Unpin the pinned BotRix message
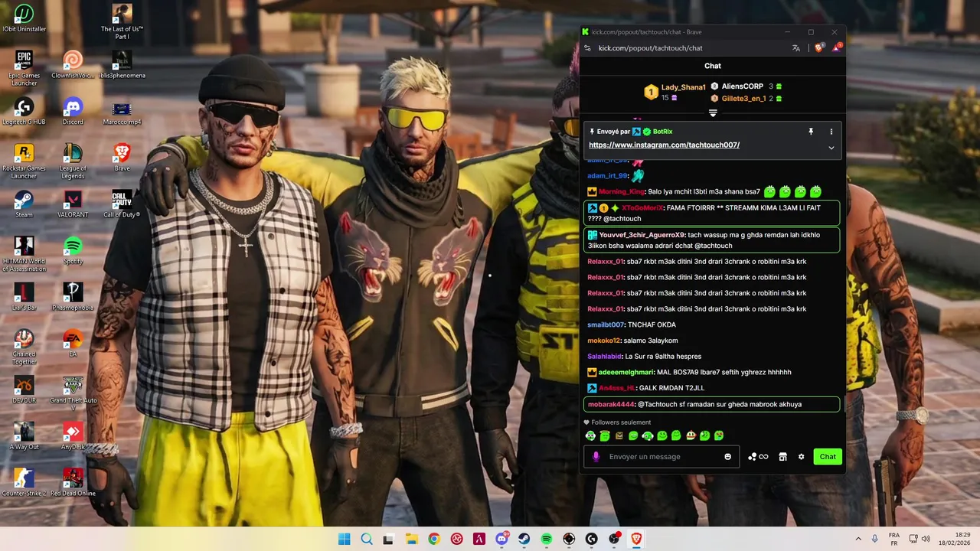Screen dimensions: 980x551 pyautogui.click(x=811, y=132)
